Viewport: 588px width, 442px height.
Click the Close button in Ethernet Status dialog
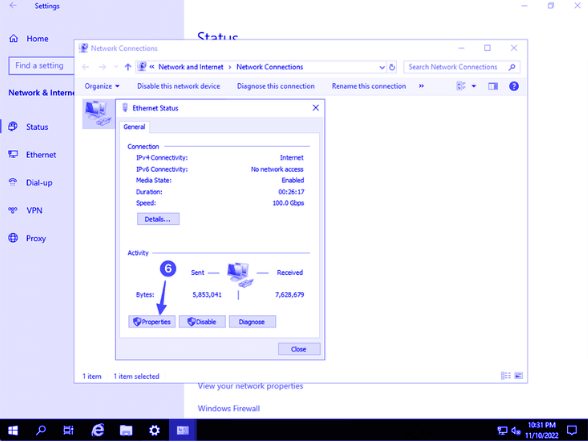point(299,349)
